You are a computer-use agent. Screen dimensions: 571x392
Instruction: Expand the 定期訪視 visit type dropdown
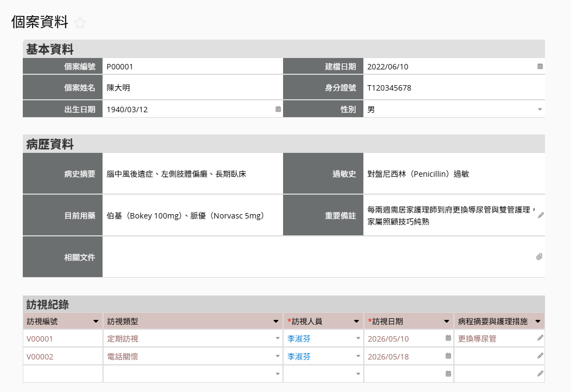point(278,338)
